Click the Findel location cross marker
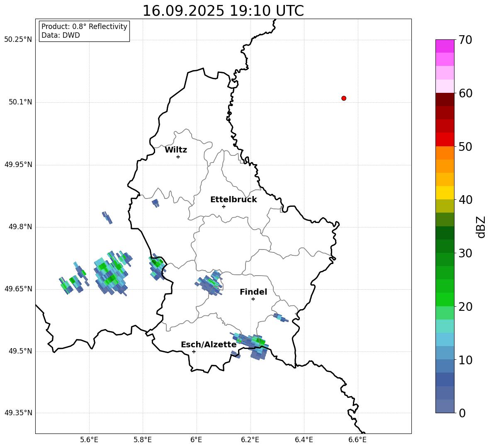Image resolution: width=491 pixels, height=448 pixels. pyautogui.click(x=253, y=299)
